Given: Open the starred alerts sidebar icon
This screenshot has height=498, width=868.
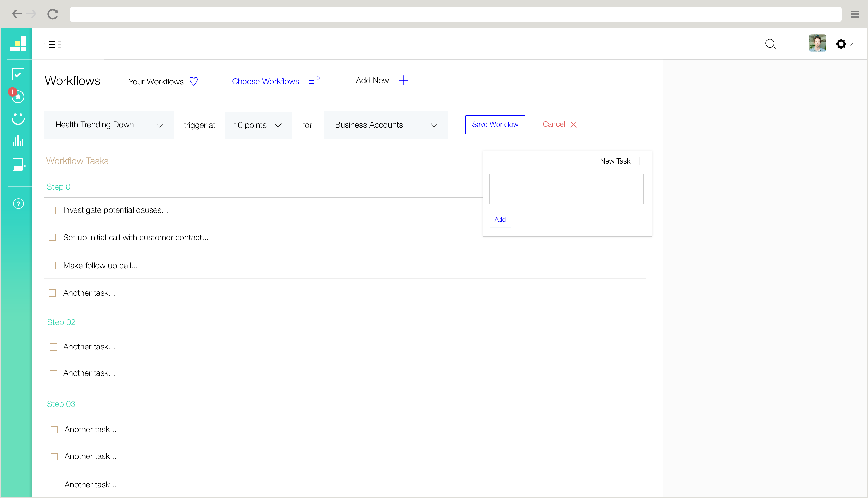Looking at the screenshot, I should pyautogui.click(x=18, y=97).
